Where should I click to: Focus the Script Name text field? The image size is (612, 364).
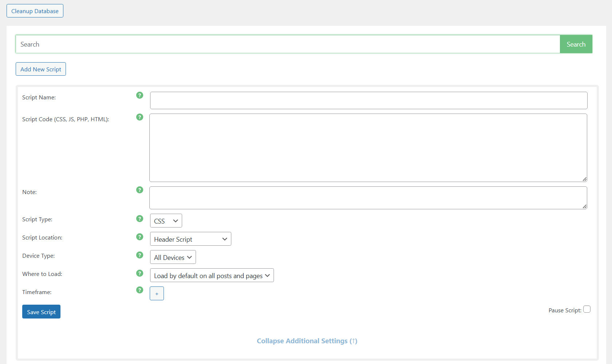click(368, 100)
